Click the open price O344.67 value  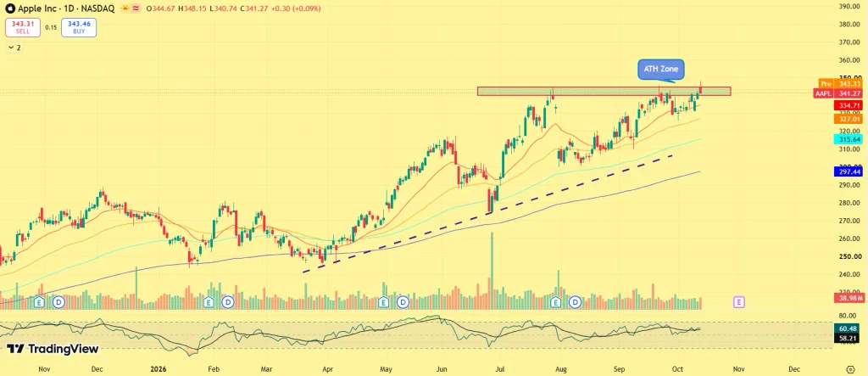[160, 8]
